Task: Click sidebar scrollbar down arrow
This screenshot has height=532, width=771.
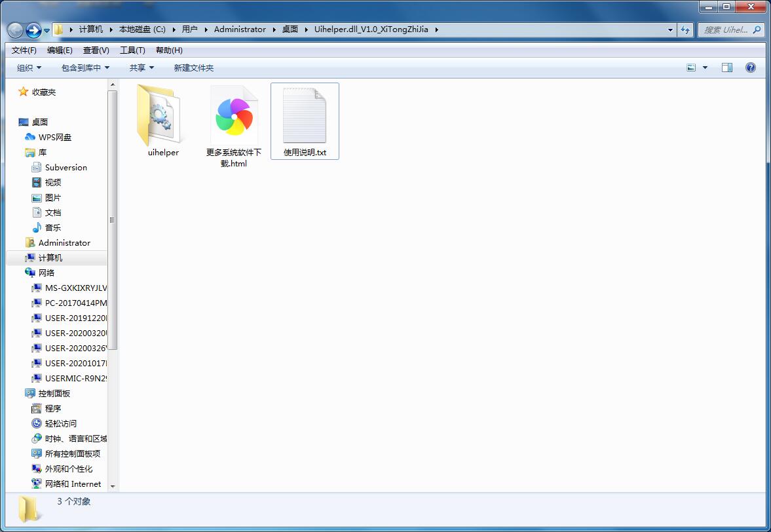Action: (x=113, y=486)
